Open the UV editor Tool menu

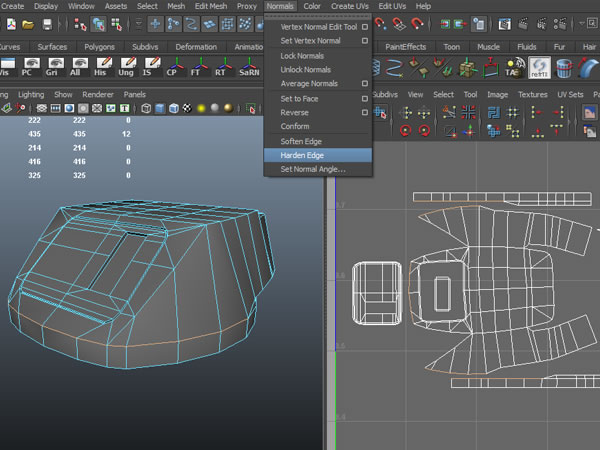[x=470, y=95]
